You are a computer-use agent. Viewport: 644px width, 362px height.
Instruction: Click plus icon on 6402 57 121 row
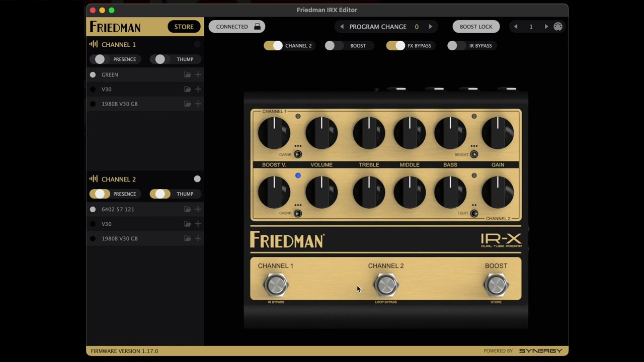coord(198,209)
